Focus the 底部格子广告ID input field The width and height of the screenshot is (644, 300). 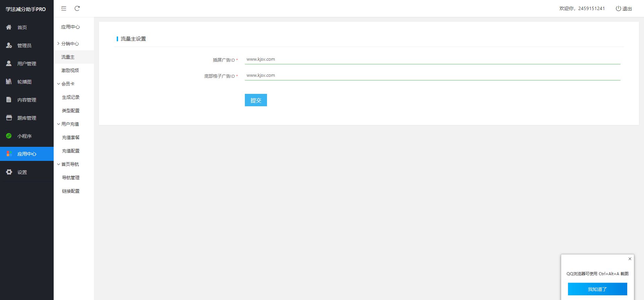click(x=432, y=75)
